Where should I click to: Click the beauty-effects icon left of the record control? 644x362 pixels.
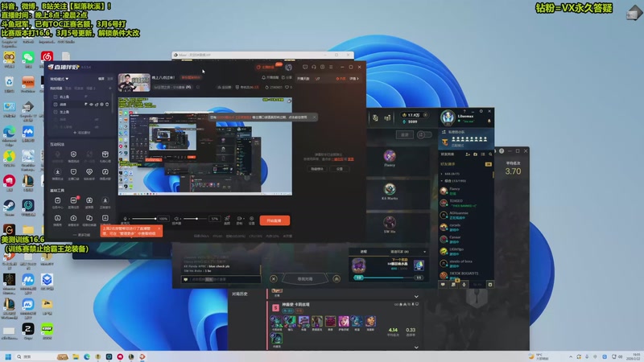pyautogui.click(x=227, y=220)
